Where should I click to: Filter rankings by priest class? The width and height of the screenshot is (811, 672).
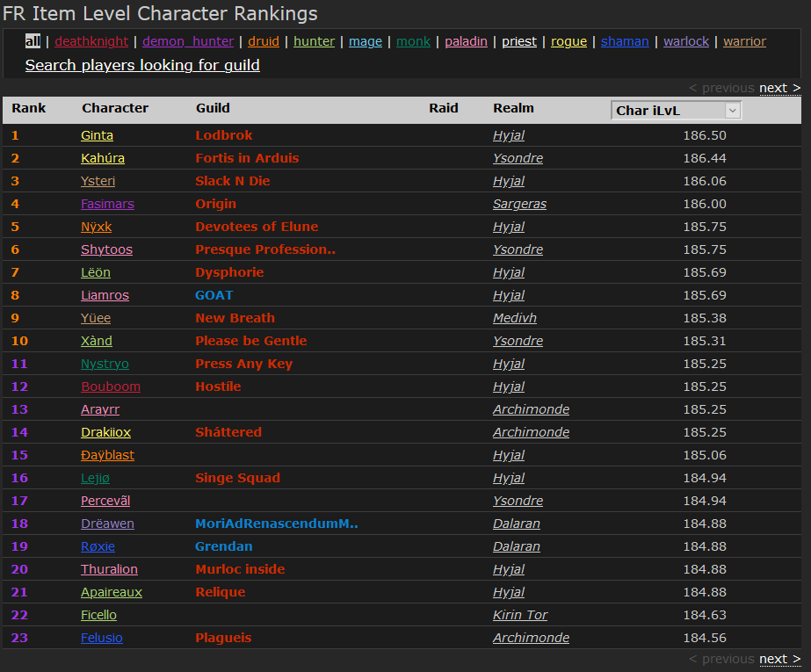point(519,41)
